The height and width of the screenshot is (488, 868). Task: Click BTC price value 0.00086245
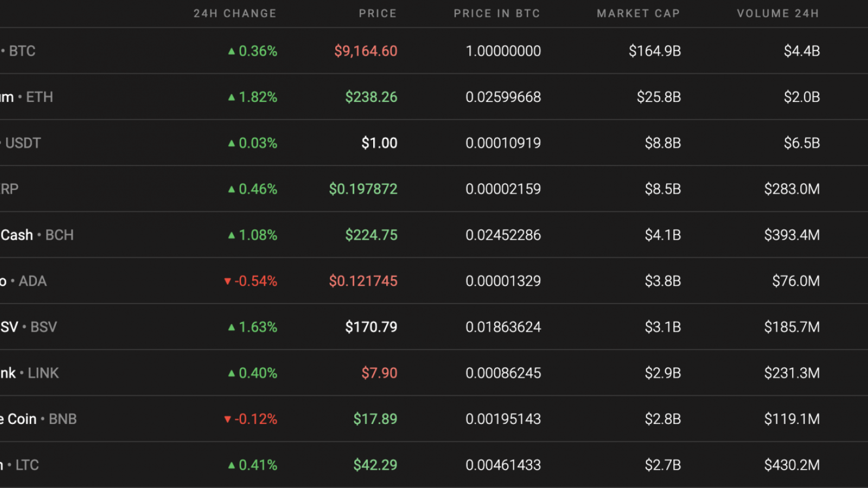point(503,373)
